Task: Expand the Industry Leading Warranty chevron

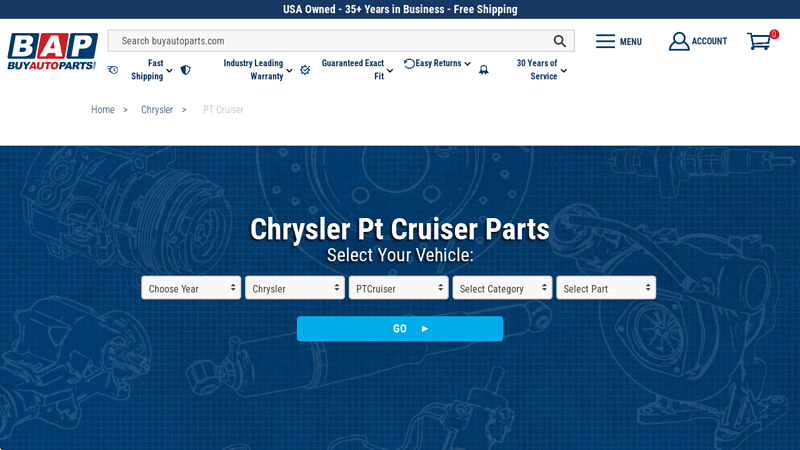Action: point(289,71)
